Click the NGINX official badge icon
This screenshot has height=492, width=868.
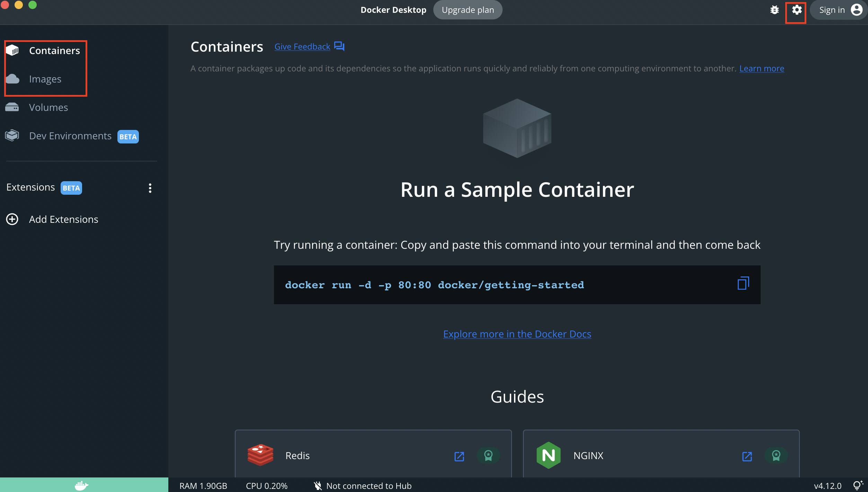tap(776, 455)
